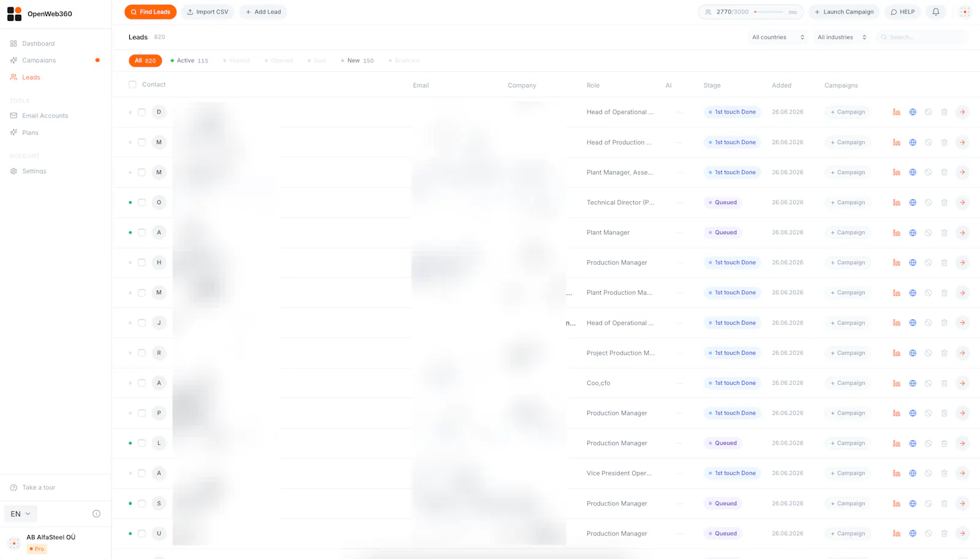The height and width of the screenshot is (559, 980).
Task: Open info icon beside language selector
Action: [96, 514]
